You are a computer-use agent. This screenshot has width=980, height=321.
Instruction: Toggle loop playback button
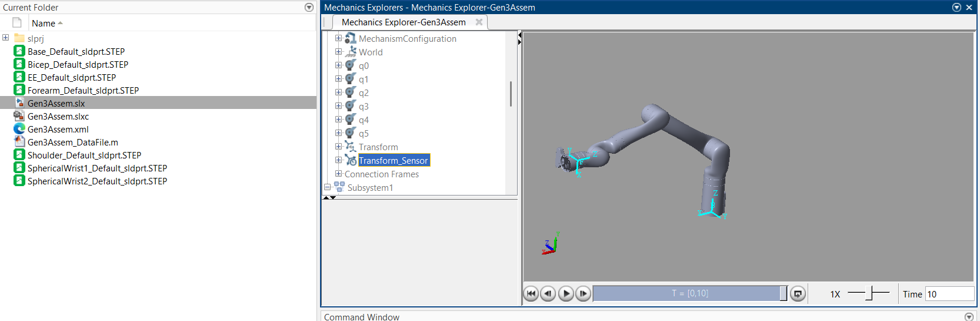tap(798, 293)
